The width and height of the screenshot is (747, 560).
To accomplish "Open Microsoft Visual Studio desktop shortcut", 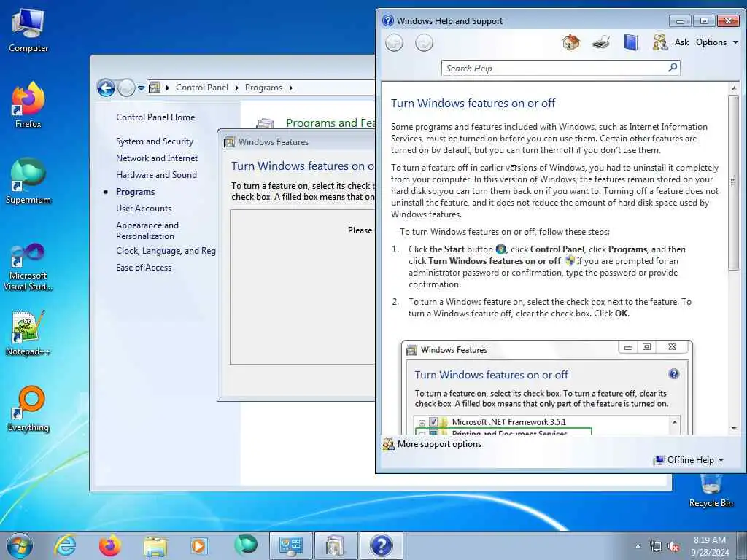I will 28,267.
